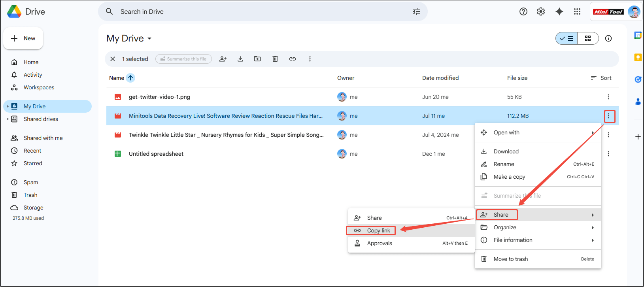Clear selection with the X icon
Viewport: 644px width, 287px height.
113,59
